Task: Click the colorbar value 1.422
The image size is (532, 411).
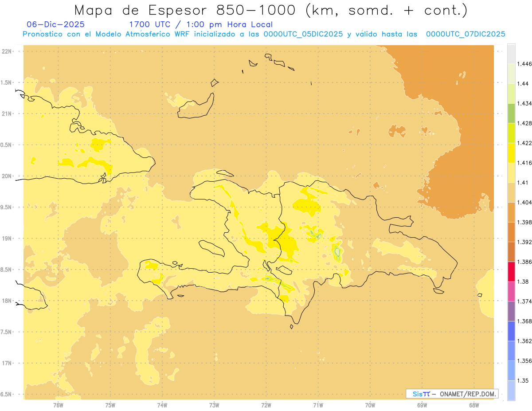Action: point(525,143)
